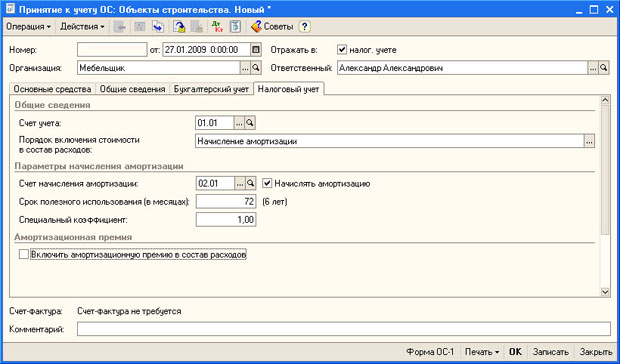This screenshot has height=364, width=620.
Task: Open Советы tips
Action: tap(272, 27)
